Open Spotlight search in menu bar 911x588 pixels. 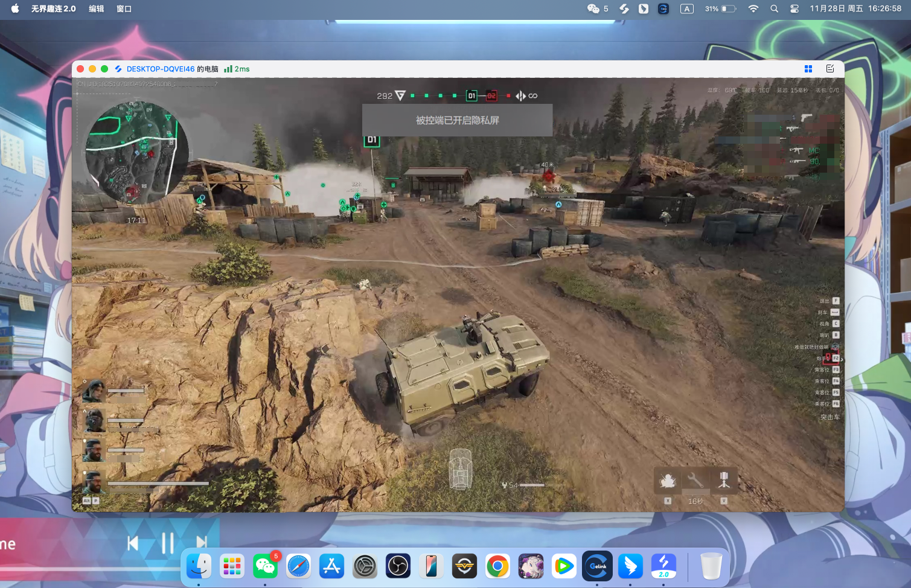pyautogui.click(x=775, y=9)
